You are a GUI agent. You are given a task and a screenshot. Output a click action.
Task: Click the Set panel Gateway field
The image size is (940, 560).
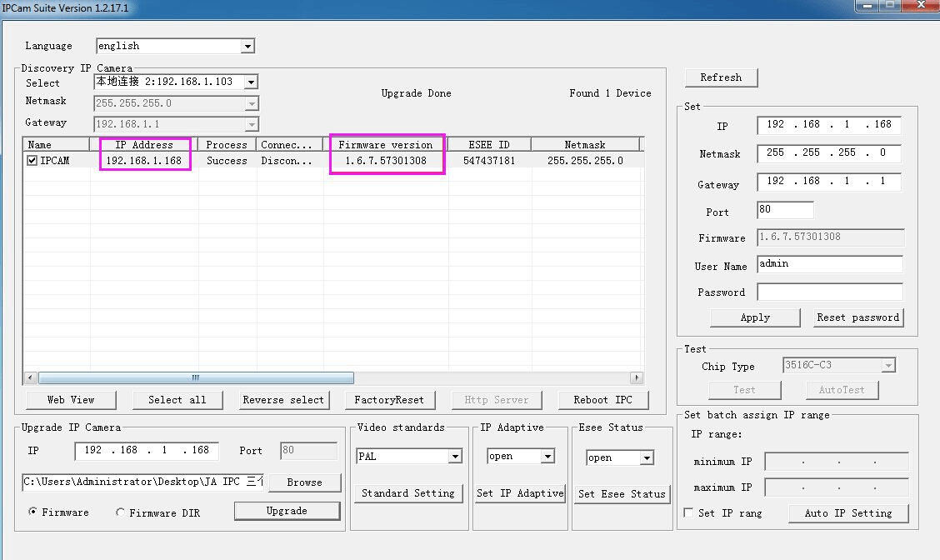(829, 181)
